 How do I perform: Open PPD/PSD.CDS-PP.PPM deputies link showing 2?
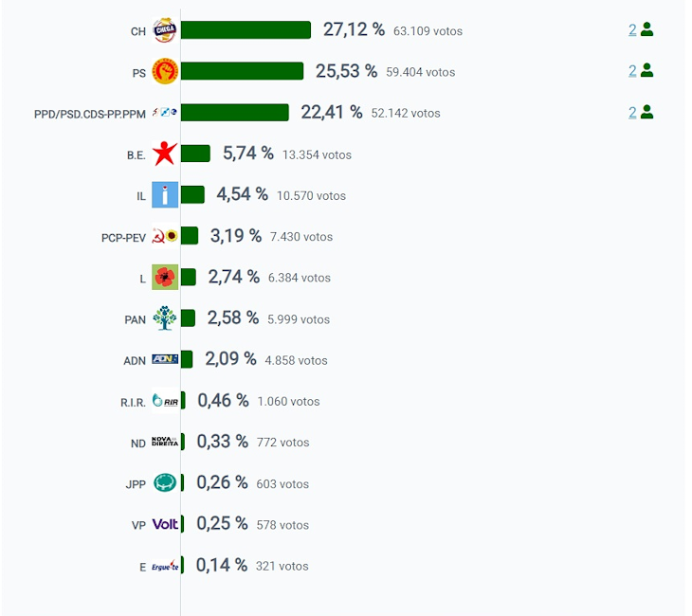click(632, 113)
